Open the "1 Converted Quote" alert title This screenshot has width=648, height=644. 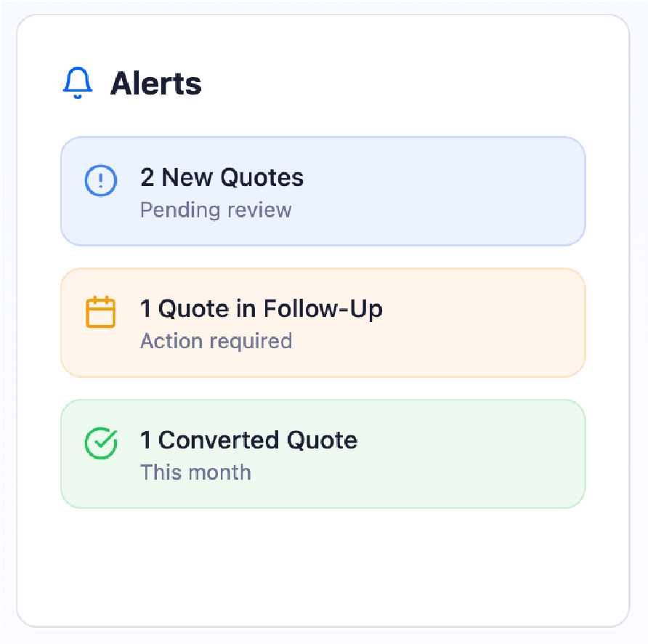point(248,440)
